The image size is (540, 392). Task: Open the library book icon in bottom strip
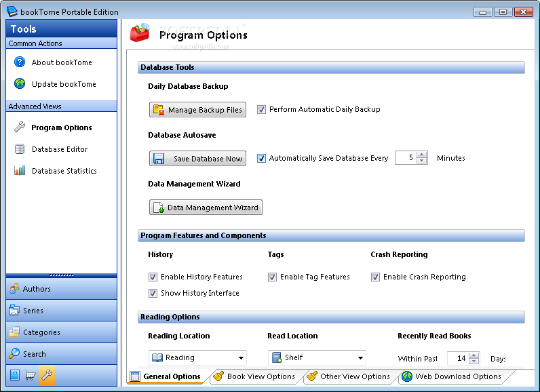[14, 375]
